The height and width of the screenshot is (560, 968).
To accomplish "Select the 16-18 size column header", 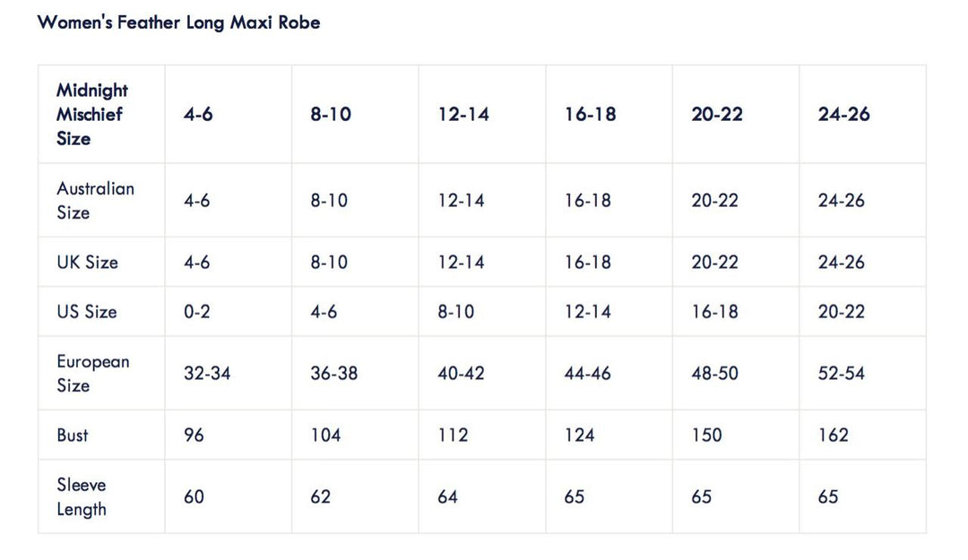I will [609, 114].
